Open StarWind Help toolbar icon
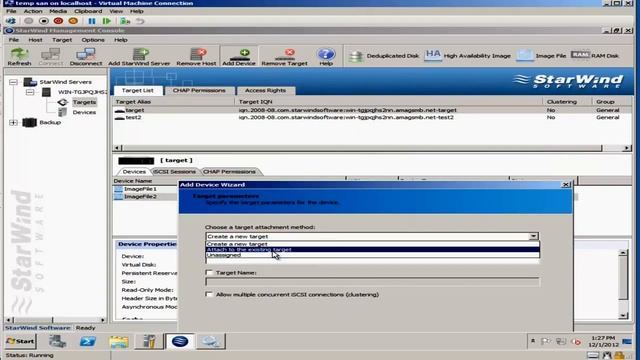 click(326, 57)
